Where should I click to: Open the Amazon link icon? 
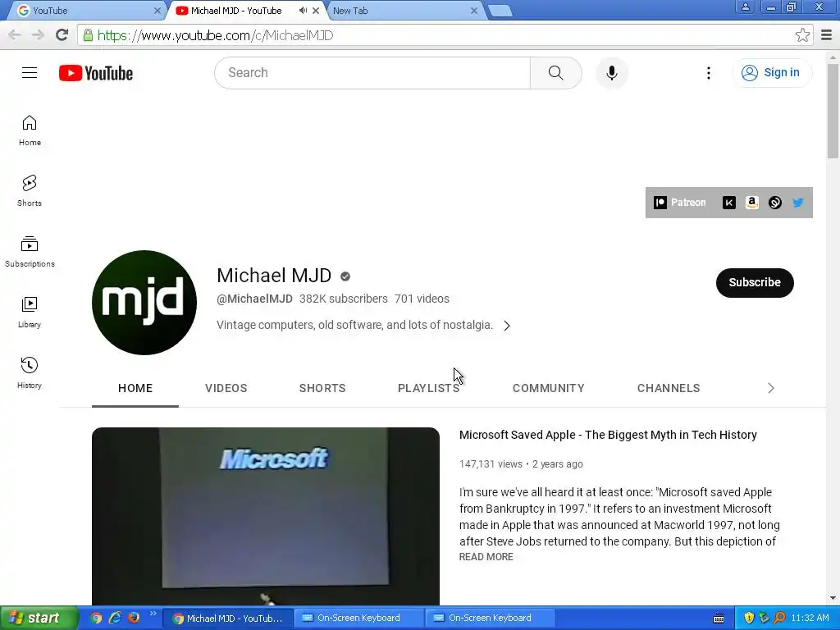click(x=751, y=203)
